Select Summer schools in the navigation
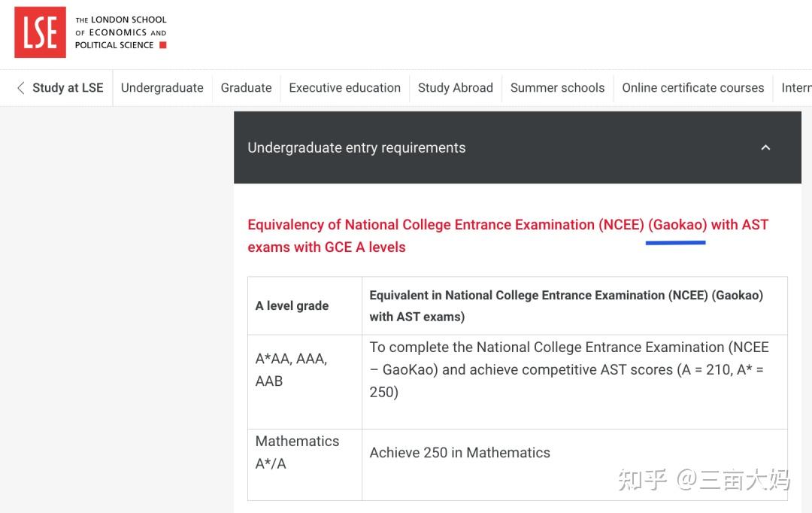Viewport: 812px width, 513px height. pyautogui.click(x=557, y=87)
